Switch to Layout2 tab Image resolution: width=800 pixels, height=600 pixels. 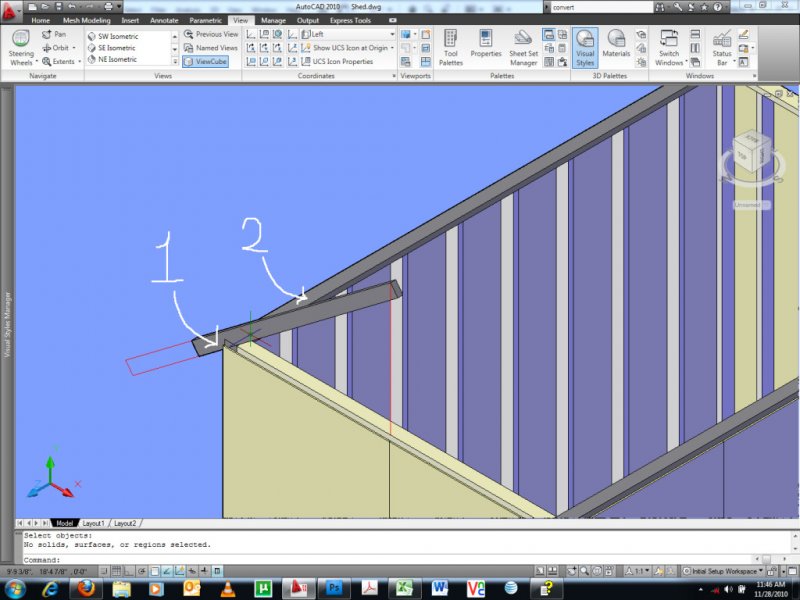[125, 523]
